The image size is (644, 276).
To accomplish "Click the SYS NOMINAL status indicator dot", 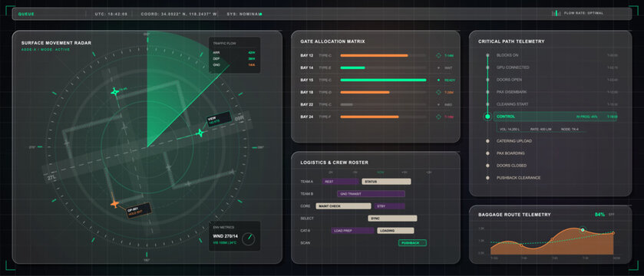I will [x=261, y=14].
